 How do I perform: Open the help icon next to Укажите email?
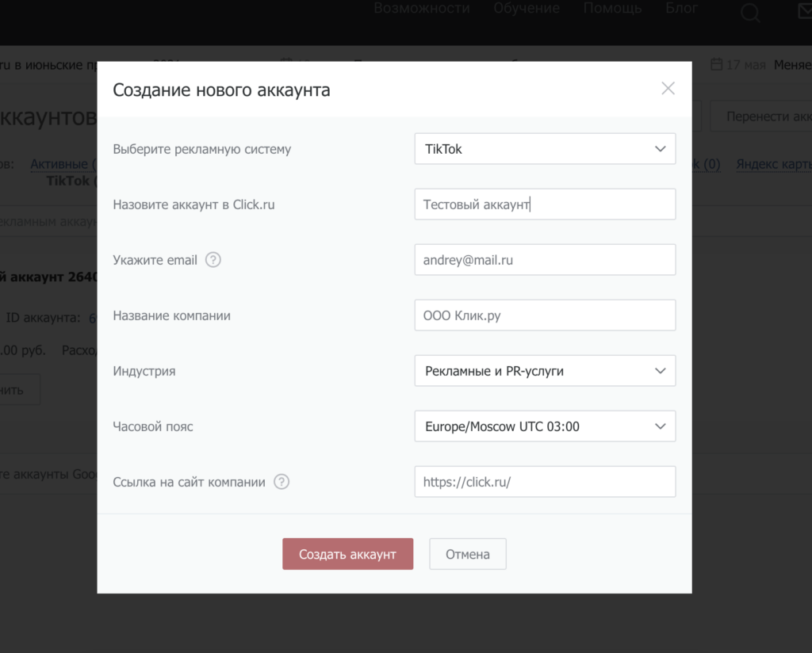(x=213, y=260)
